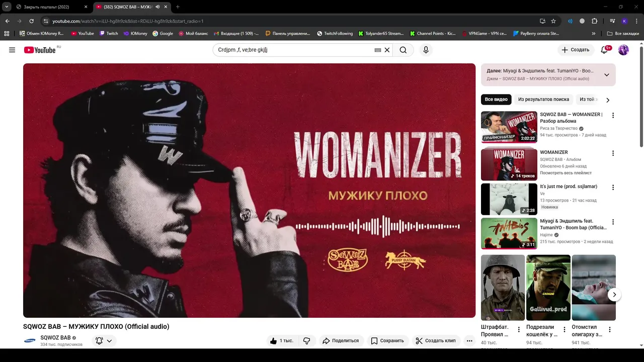Screen dimensions: 644x362
Task: Open Подрезали кошелёк Shorts thumbnail
Action: (548, 288)
